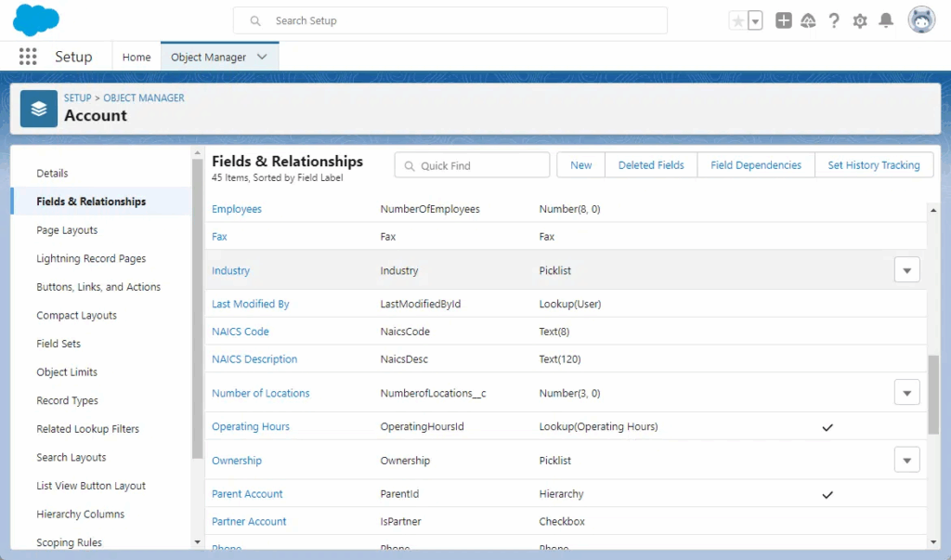The image size is (951, 560).
Task: Open the Global Actions plus icon
Action: click(x=784, y=20)
